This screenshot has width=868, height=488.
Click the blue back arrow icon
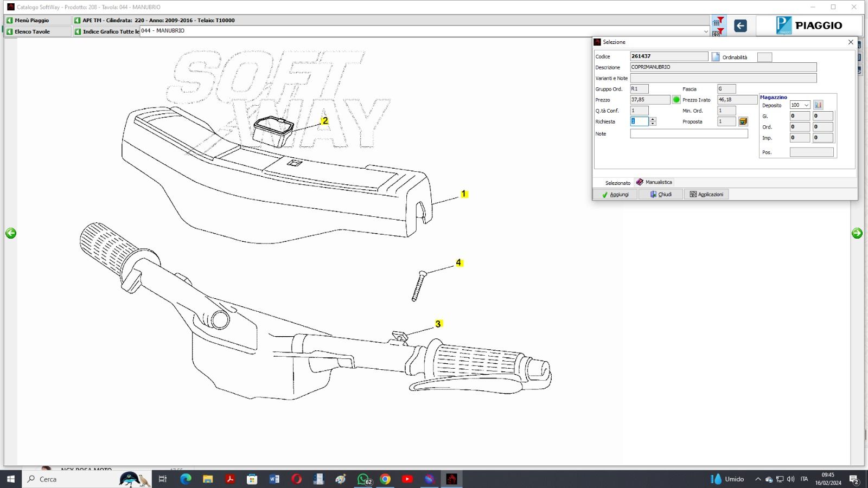(x=740, y=25)
